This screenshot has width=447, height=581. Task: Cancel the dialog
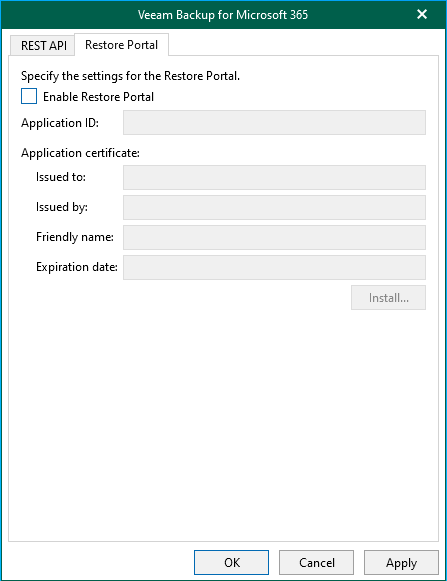[317, 562]
